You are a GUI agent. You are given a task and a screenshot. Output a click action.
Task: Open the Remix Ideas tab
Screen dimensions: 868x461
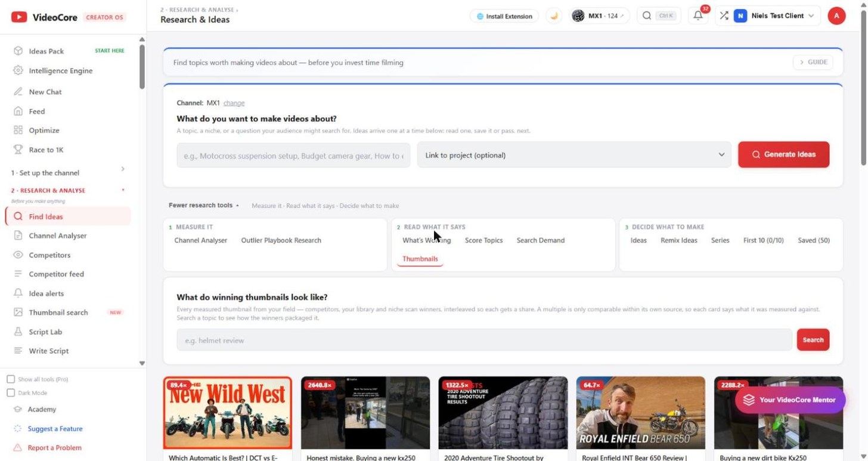(x=679, y=240)
